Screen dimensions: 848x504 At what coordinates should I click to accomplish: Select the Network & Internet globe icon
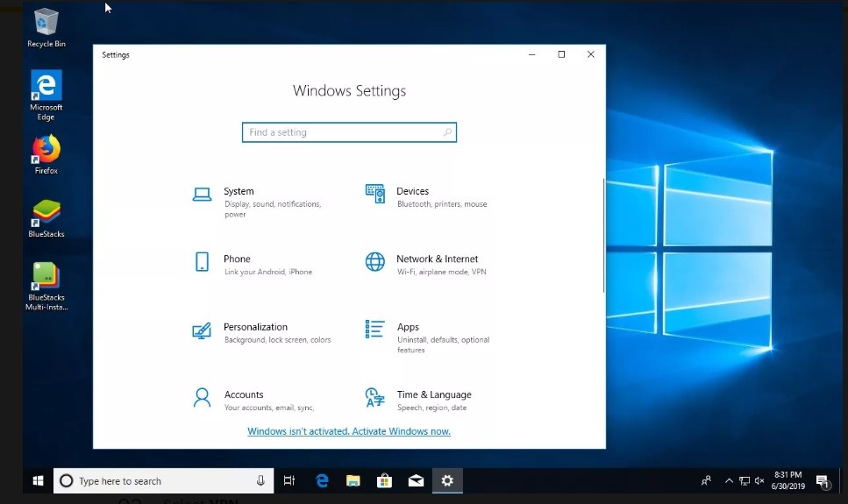374,262
